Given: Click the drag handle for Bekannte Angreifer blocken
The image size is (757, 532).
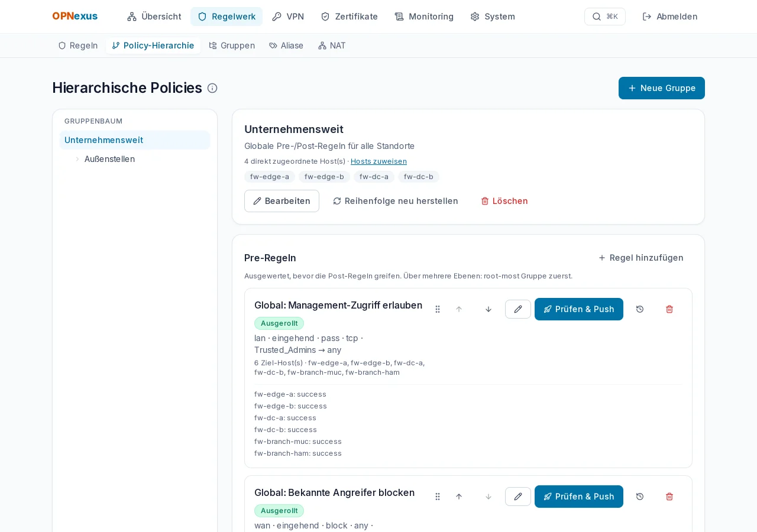Looking at the screenshot, I should [438, 497].
